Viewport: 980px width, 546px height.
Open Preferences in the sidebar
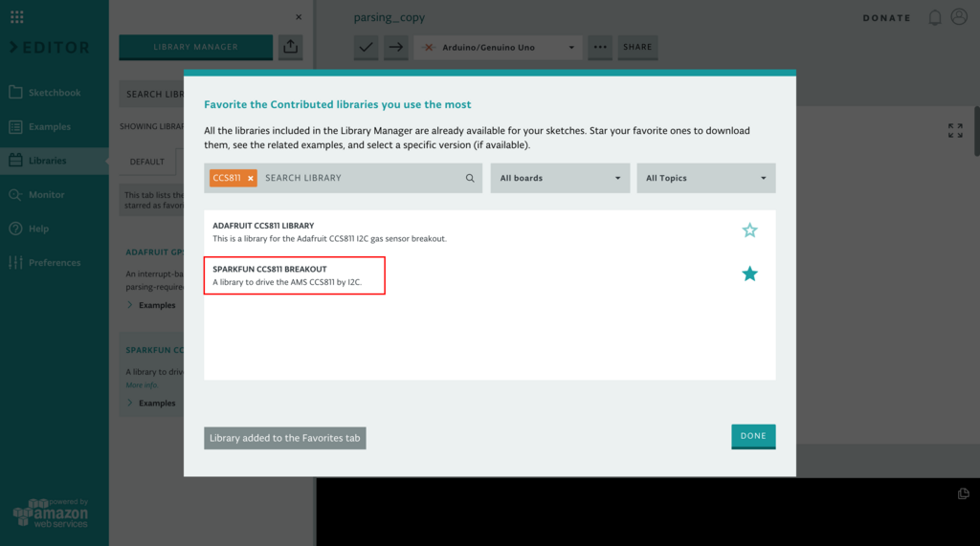(x=55, y=262)
